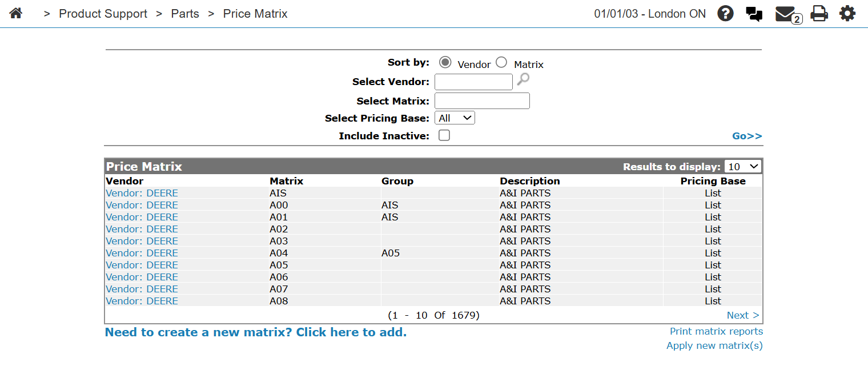Open the chat bubbles icon

tap(754, 14)
